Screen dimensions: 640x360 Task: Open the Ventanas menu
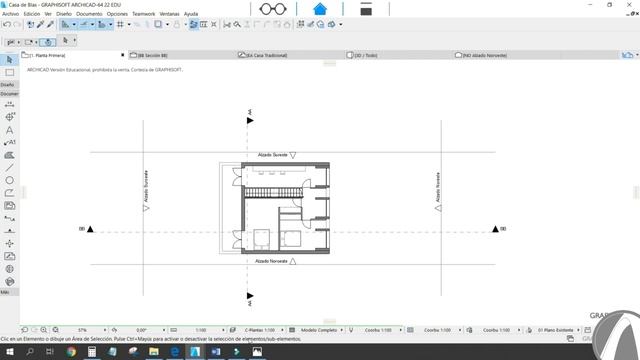pos(169,14)
